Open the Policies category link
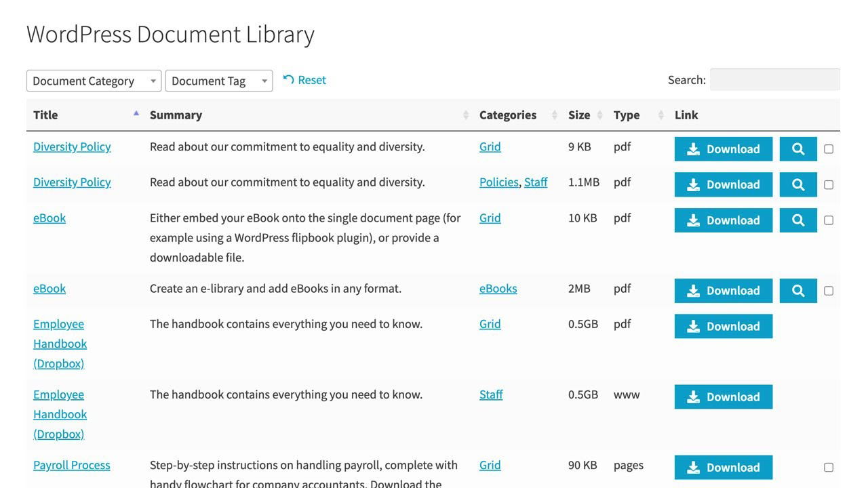Viewport: 868px width, 488px height. click(498, 182)
